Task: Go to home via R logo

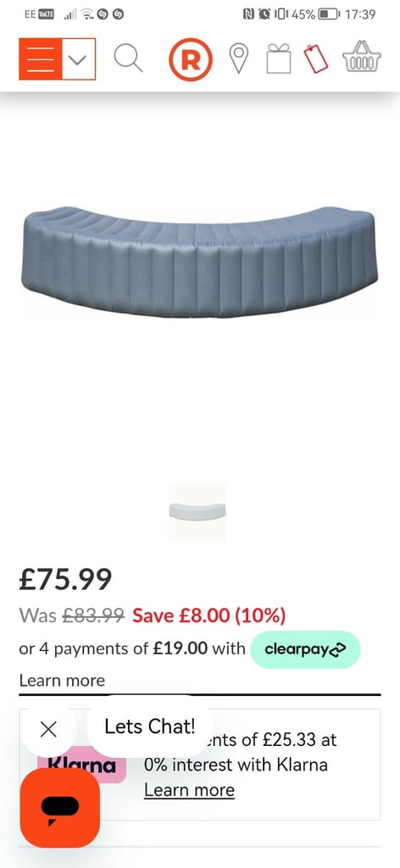Action: point(191,59)
